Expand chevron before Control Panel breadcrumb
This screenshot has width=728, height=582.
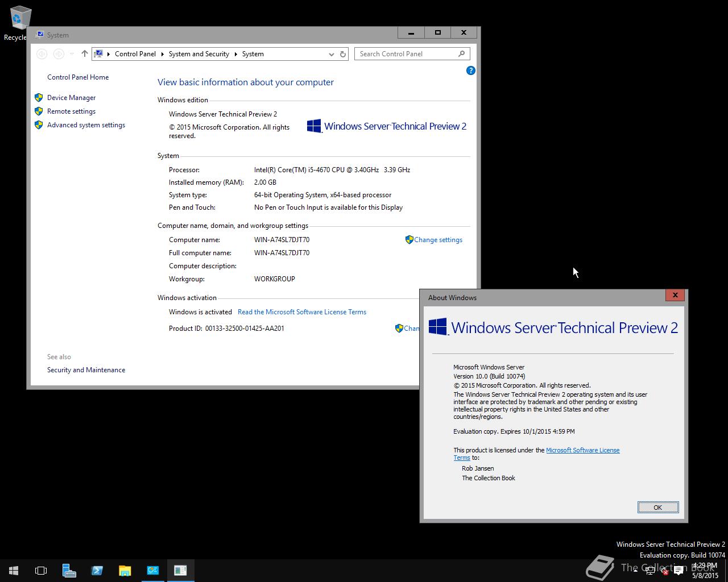tap(108, 54)
